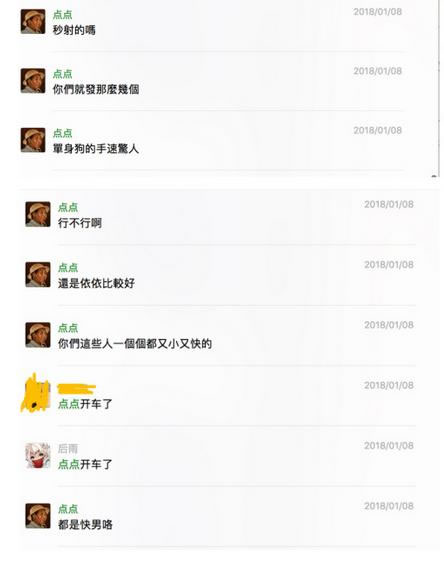Screen dimensions: 444x579
Task: Open the avatar next to 你們就發那麼幾個
Action: click(x=33, y=80)
